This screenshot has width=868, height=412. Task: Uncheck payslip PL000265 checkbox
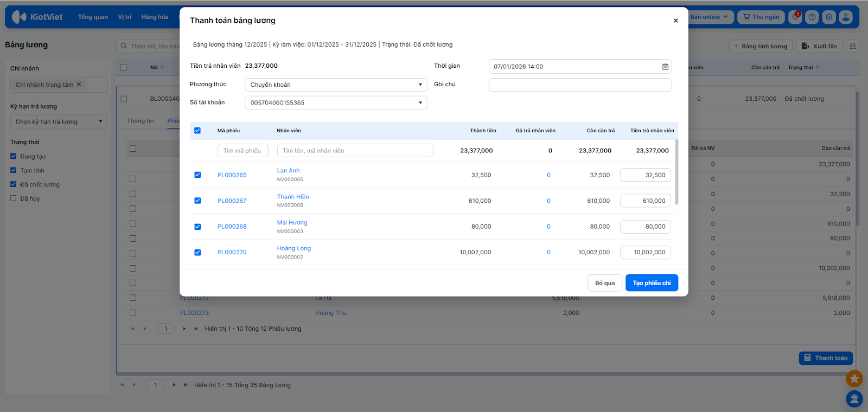[197, 175]
